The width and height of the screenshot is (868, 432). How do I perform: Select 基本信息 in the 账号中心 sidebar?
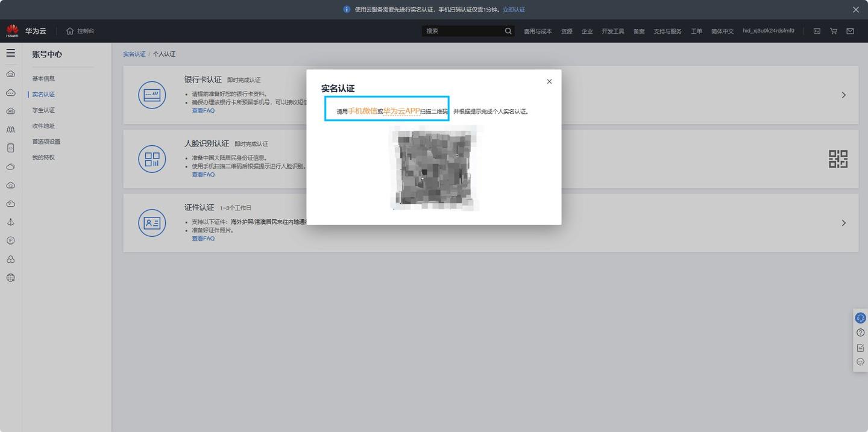43,79
